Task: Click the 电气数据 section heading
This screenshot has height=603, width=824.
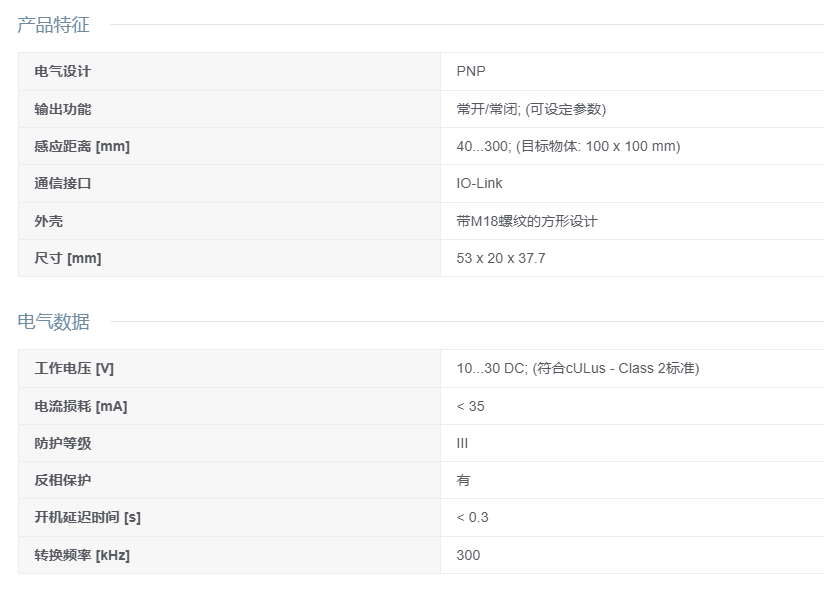Action: (53, 322)
